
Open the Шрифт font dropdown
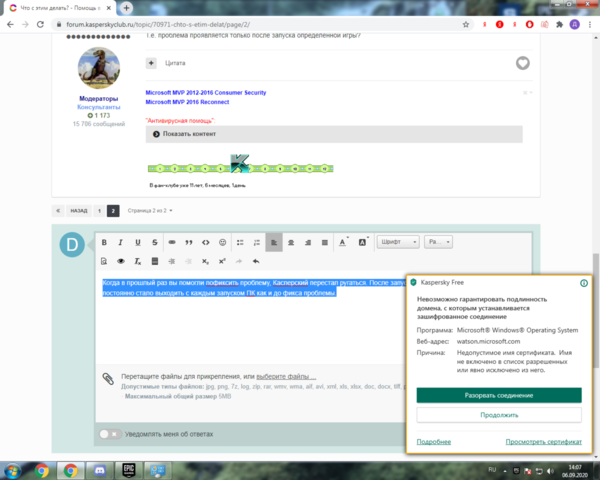tap(398, 242)
